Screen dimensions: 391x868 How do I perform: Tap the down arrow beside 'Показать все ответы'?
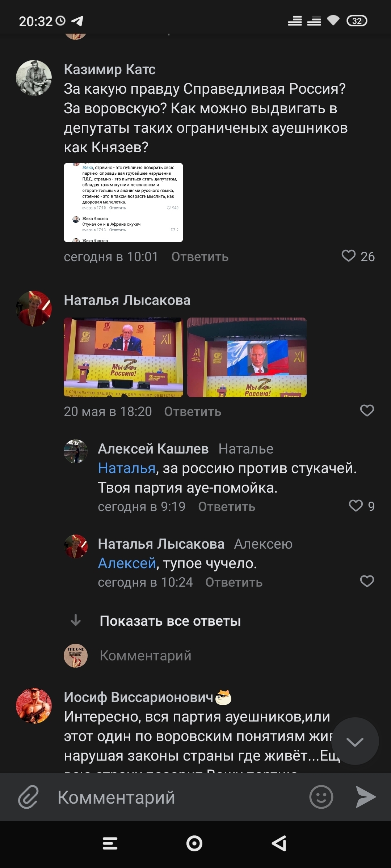[76, 620]
